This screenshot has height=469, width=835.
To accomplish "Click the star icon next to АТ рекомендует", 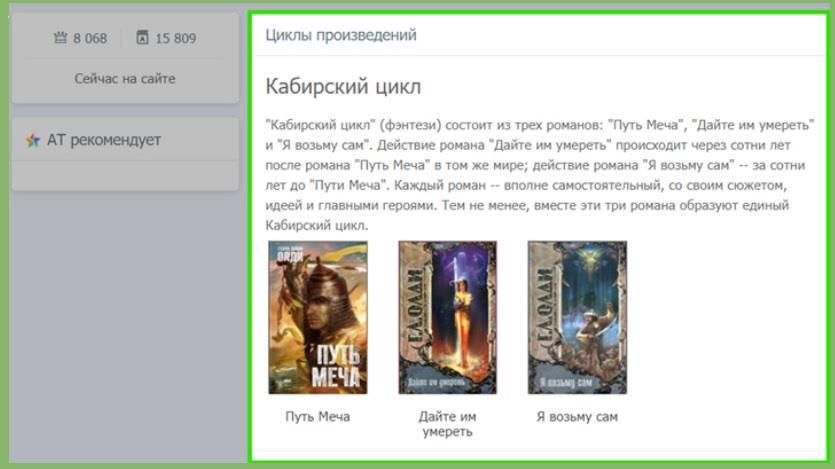I will tap(33, 141).
